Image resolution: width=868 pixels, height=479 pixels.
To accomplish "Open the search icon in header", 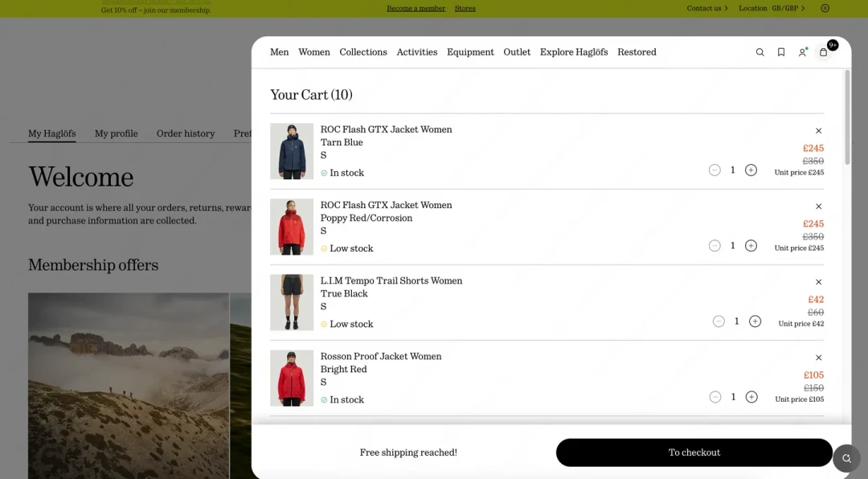I will 760,52.
